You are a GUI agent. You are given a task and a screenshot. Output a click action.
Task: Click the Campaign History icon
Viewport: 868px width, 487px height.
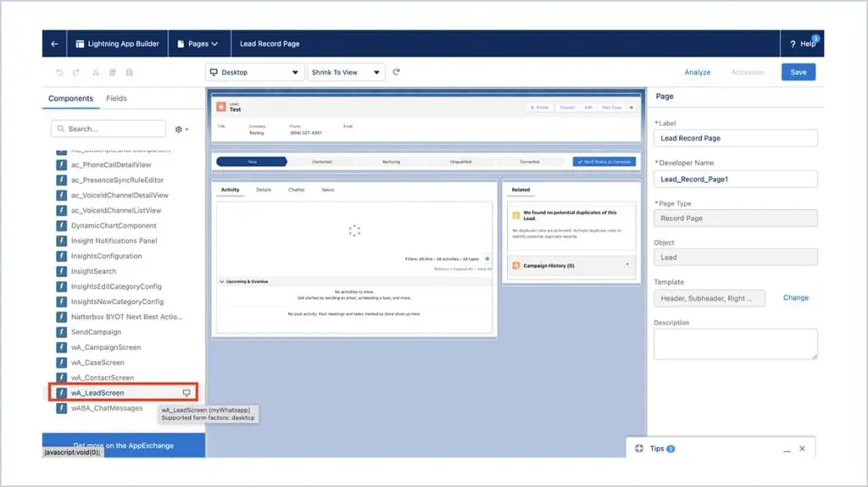pyautogui.click(x=516, y=266)
